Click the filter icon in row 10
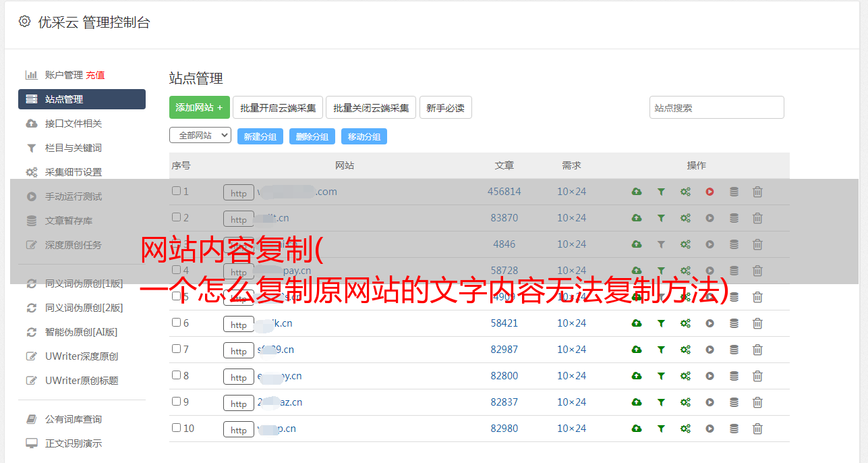 pos(661,429)
